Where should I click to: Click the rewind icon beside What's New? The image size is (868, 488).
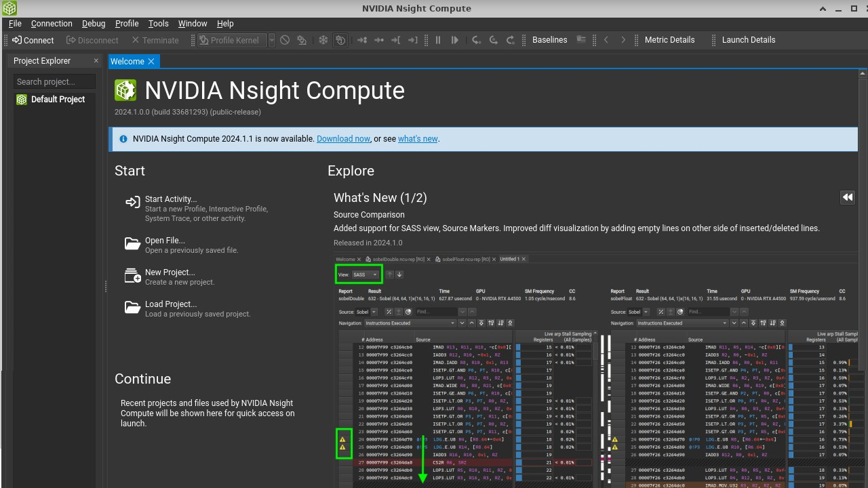[847, 197]
